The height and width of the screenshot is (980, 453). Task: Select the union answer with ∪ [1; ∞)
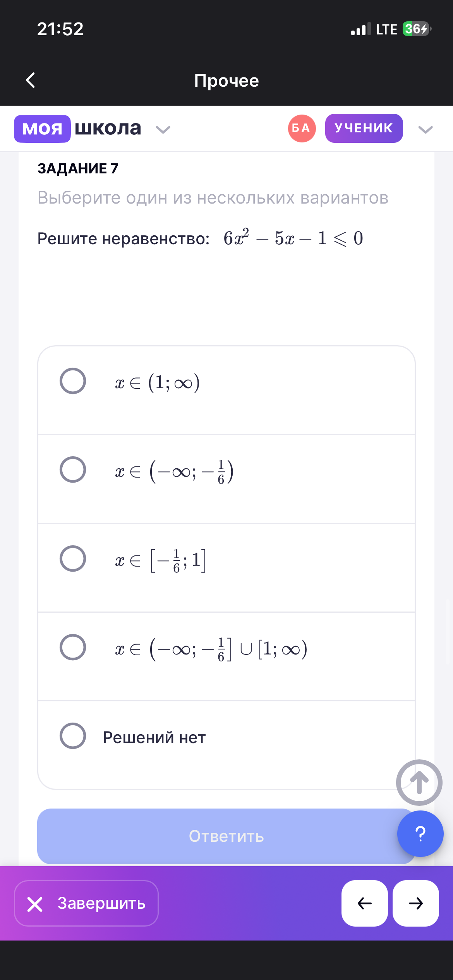coord(73,647)
